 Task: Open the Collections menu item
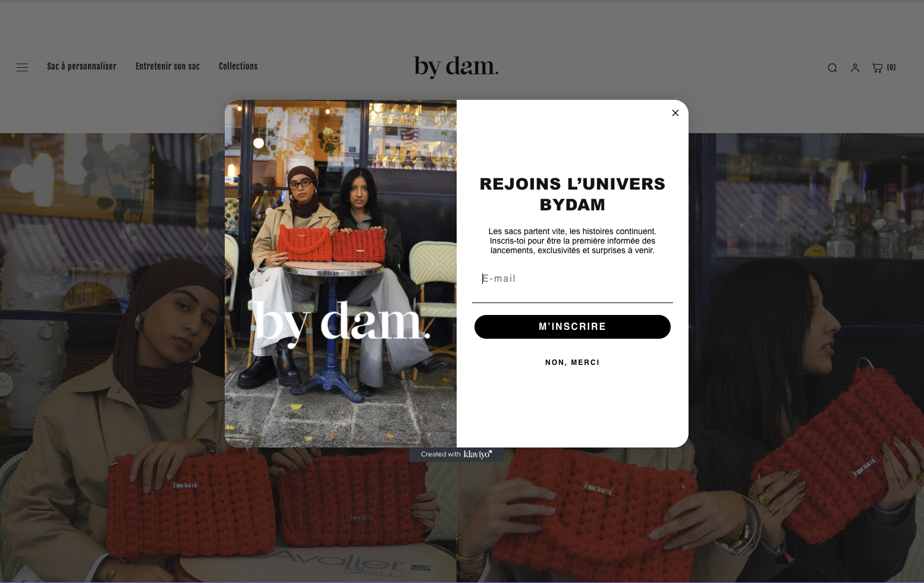pyautogui.click(x=238, y=67)
